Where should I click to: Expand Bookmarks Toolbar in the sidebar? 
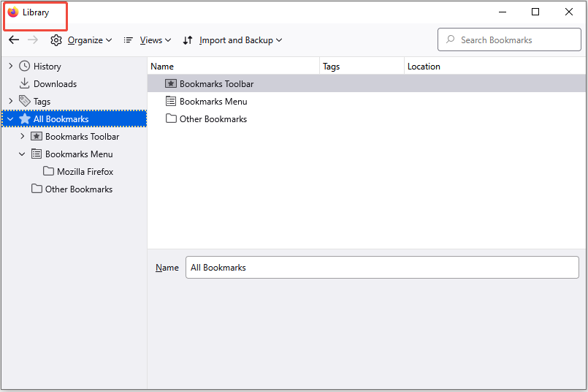point(22,136)
